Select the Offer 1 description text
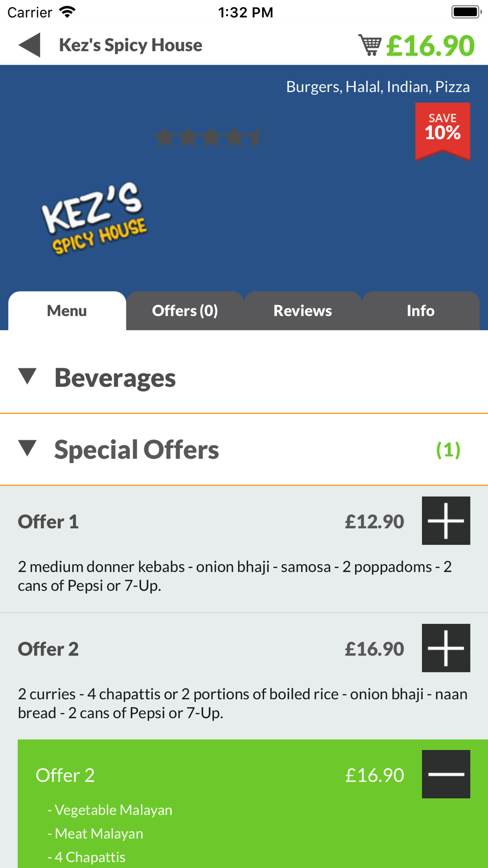 (235, 576)
